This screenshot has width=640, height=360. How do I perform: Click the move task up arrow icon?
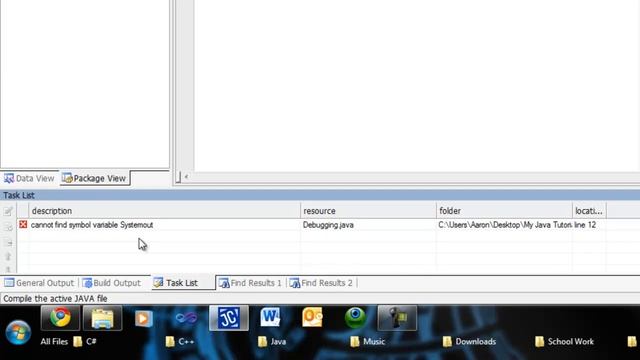8,257
